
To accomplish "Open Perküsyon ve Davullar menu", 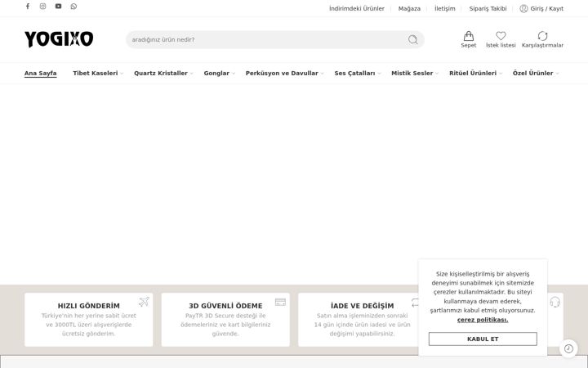I will (282, 74).
